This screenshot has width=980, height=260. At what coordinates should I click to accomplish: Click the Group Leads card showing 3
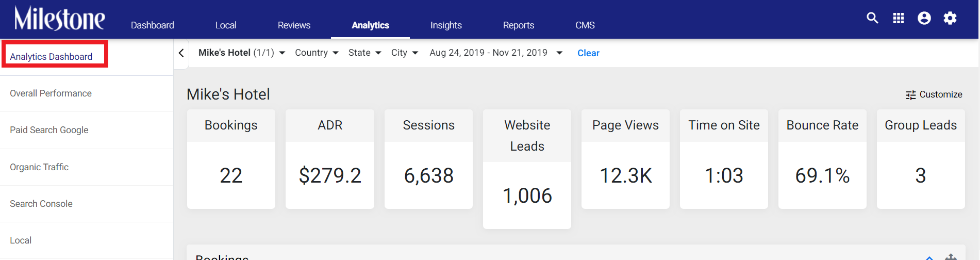tap(921, 159)
